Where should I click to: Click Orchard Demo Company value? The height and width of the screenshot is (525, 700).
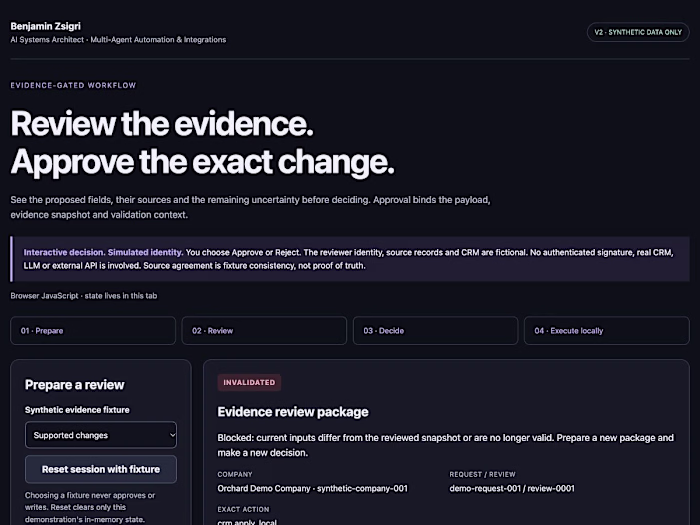(312, 488)
